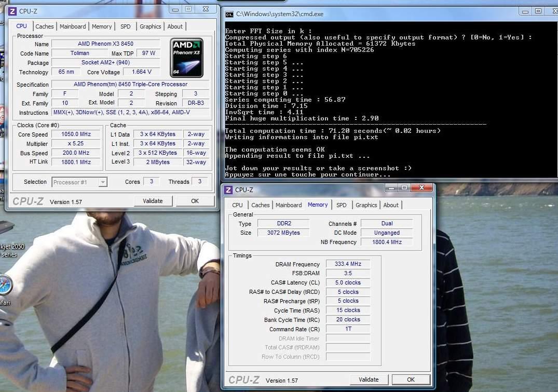Open the Safari desktop shortcut icon
This screenshot has width=558, height=392.
5,285
